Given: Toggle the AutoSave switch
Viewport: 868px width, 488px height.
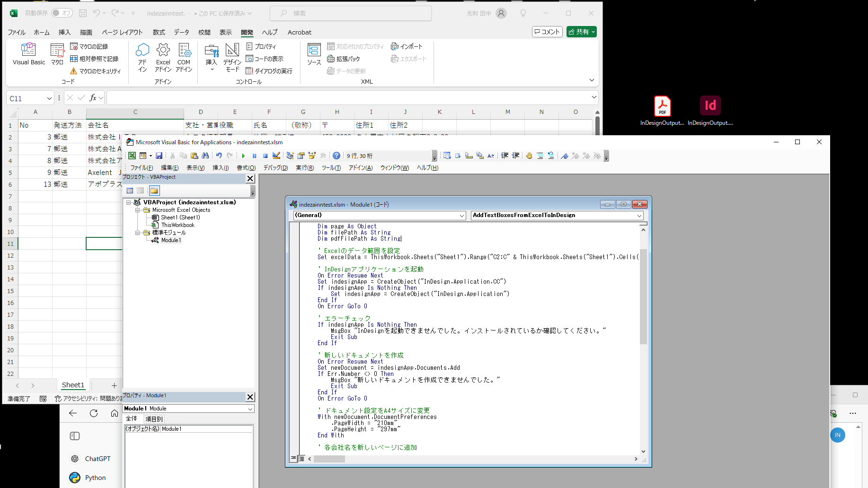Looking at the screenshot, I should tap(62, 13).
